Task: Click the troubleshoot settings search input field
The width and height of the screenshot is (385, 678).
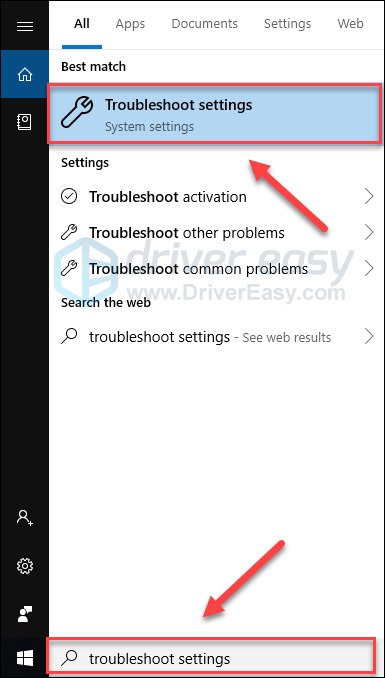Action: (x=210, y=659)
